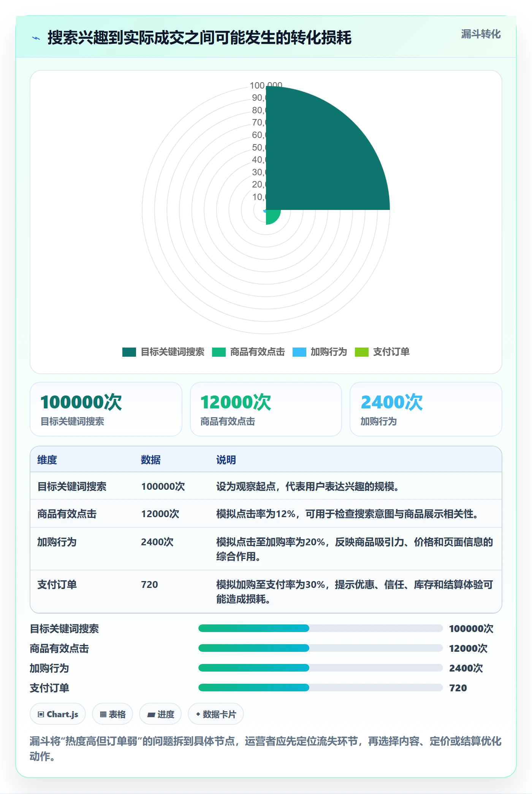Click the 商品有效点击 progress bar

pyautogui.click(x=320, y=648)
